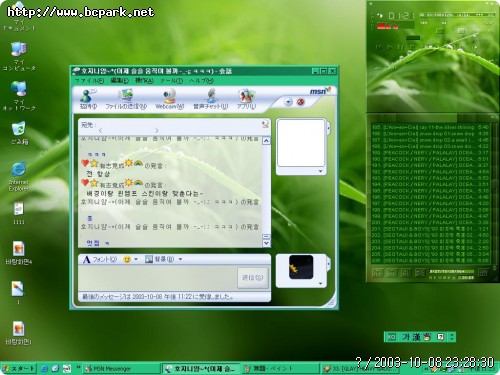Start voice chat (音声チャット) via the microphone icon
Screen dimensions: 500x375
[211, 99]
